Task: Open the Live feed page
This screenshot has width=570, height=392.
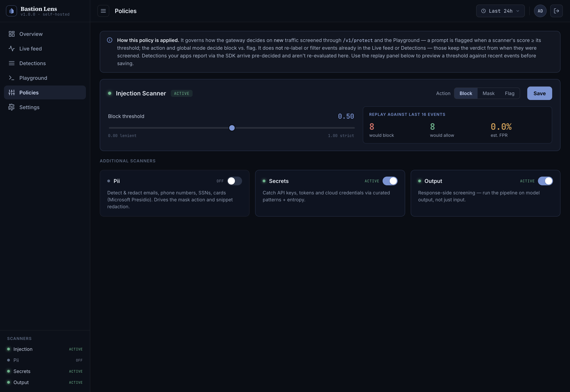Action: pyautogui.click(x=45, y=48)
